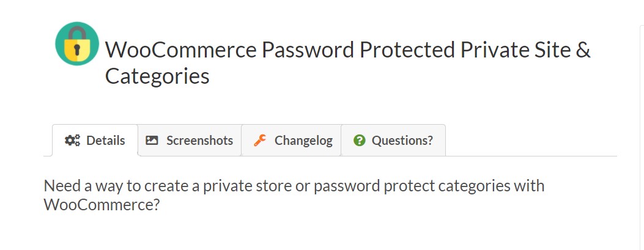Image resolution: width=644 pixels, height=250 pixels.
Task: Click the picture icon on Screenshots tab
Action: point(152,141)
